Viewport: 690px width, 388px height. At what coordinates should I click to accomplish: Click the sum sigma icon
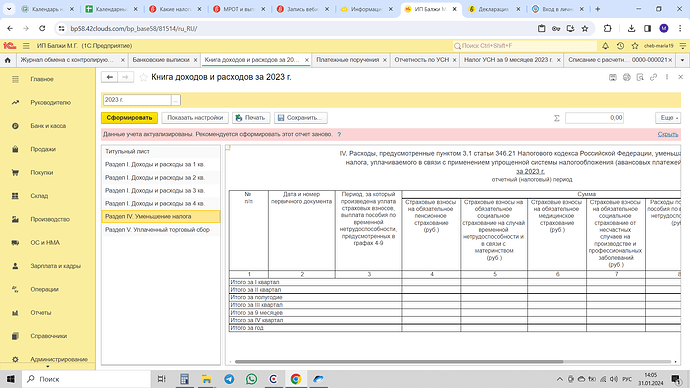click(x=556, y=118)
